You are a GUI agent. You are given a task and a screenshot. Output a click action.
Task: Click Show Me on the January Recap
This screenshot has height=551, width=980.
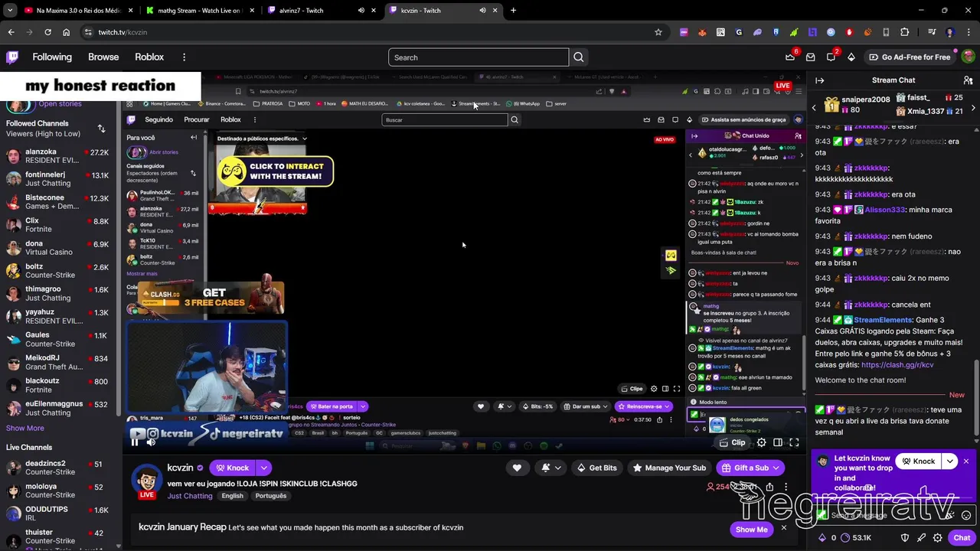[751, 529]
